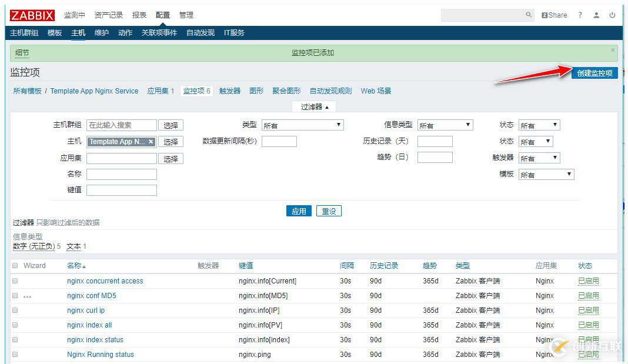
Task: Go to 动作 submenu
Action: (x=125, y=33)
